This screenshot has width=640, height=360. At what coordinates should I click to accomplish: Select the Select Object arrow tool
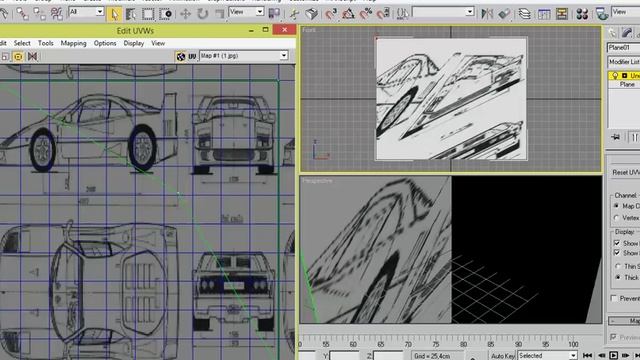coord(114,14)
